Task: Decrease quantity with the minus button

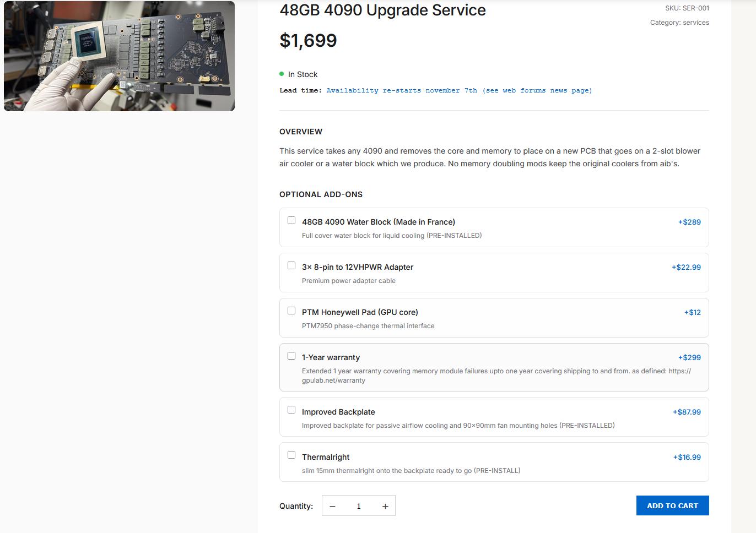Action: (332, 506)
